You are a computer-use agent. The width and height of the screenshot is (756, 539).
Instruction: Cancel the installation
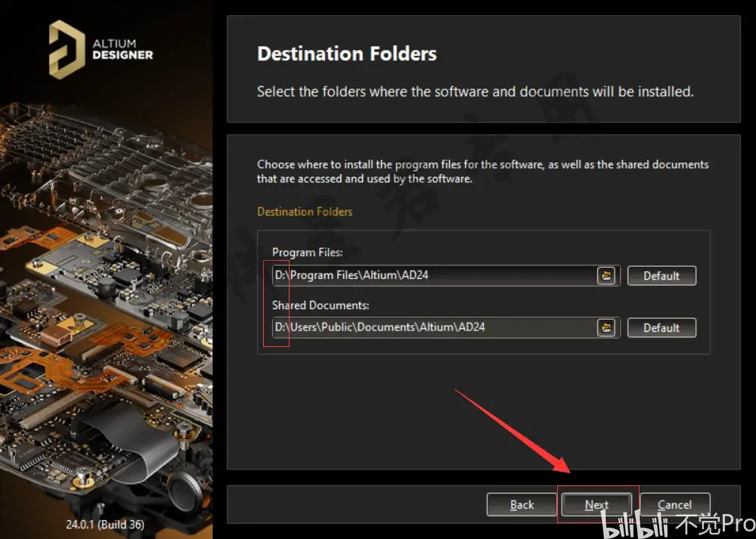(x=674, y=505)
